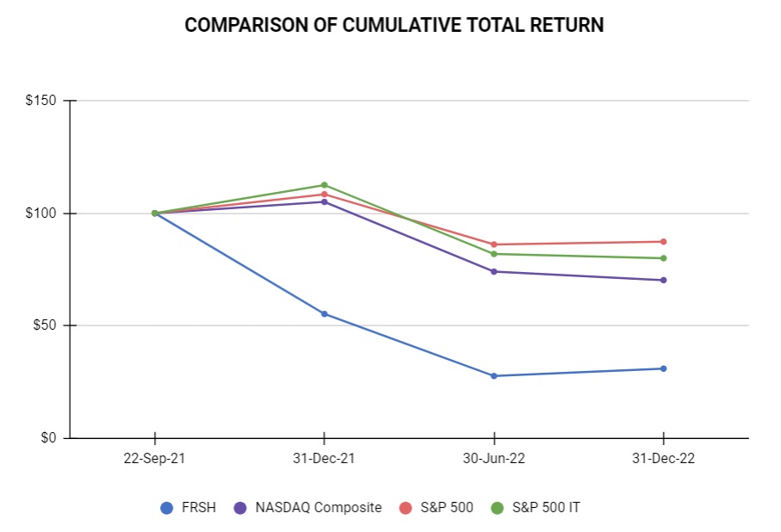Image resolution: width=781 pixels, height=532 pixels.
Task: Click green S&P 500 IT point at 31-Dec-22
Action: pyautogui.click(x=663, y=258)
